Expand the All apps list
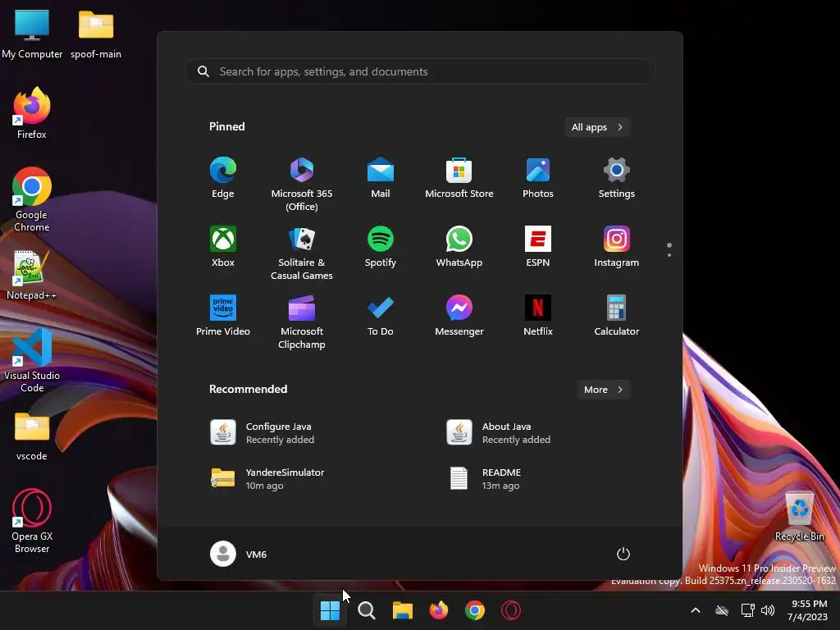 [x=597, y=127]
